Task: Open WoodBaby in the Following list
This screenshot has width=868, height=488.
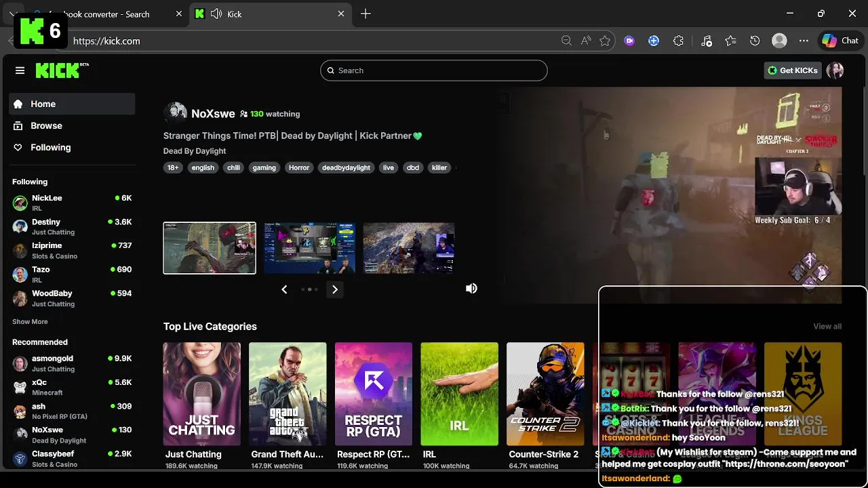Action: [72, 298]
